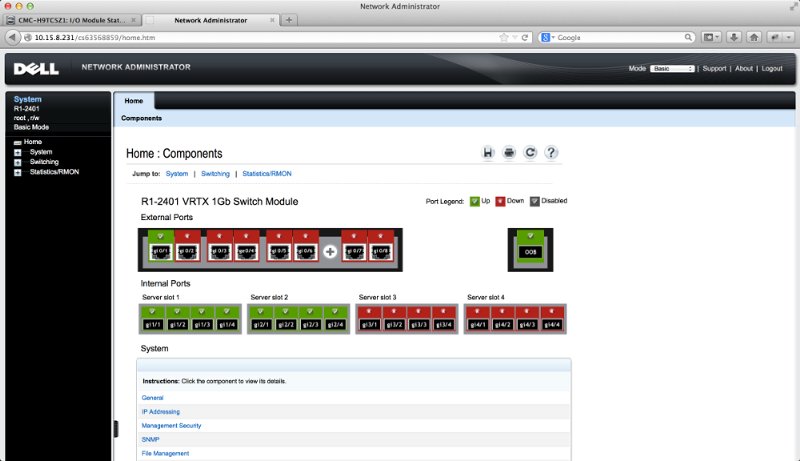Select external port gi0/7
This screenshot has width=800, height=461.
pyautogui.click(x=354, y=246)
